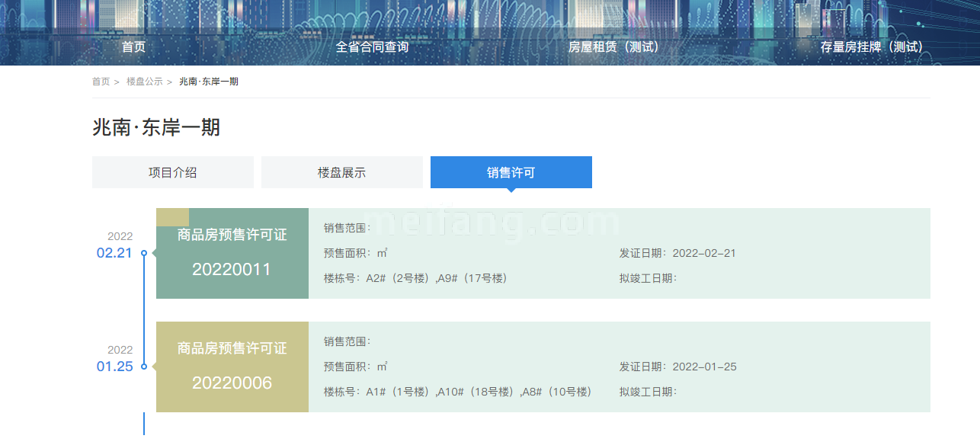980x442 pixels.
Task: Go to 首页 in the top navigation
Action: click(x=133, y=47)
